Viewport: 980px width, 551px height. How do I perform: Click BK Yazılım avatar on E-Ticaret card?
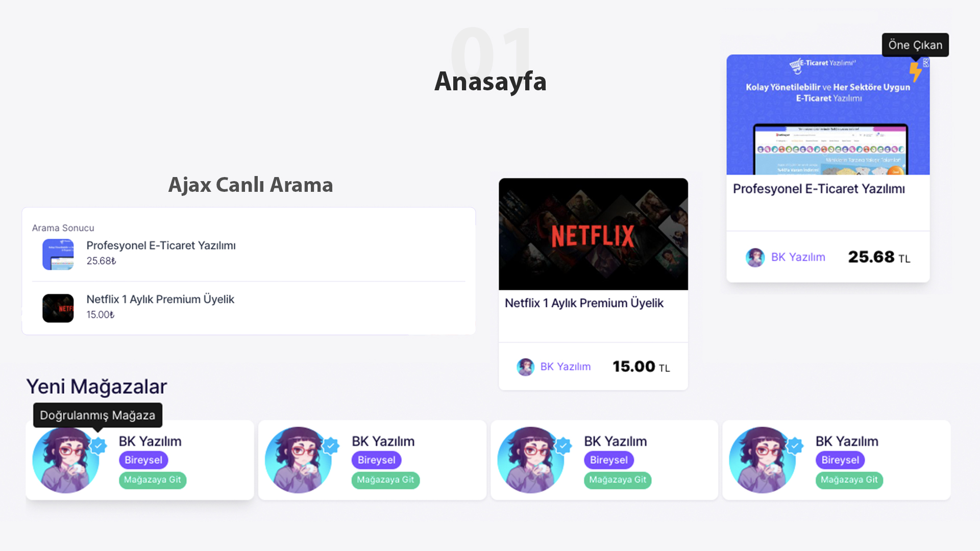pyautogui.click(x=755, y=258)
